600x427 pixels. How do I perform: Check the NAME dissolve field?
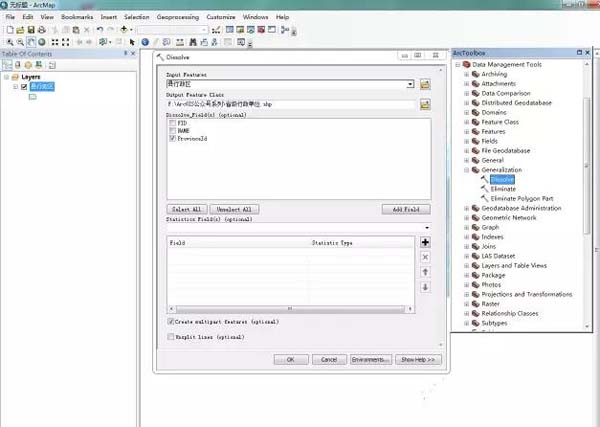173,130
